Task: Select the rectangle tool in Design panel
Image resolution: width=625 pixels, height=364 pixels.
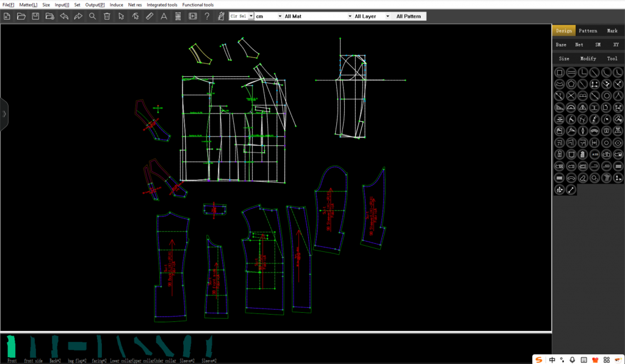Action: click(559, 73)
